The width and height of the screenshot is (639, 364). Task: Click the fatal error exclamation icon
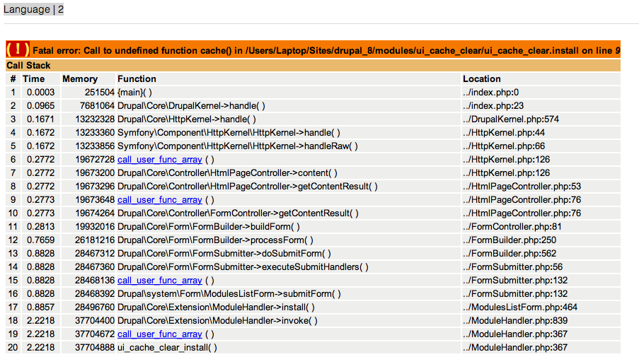click(x=18, y=49)
